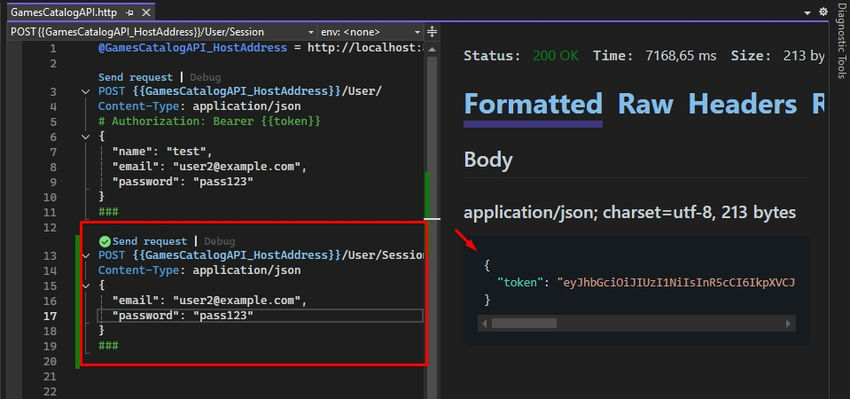Click the editor scrollbar up arrow
Image resolution: width=850 pixels, height=399 pixels.
click(x=432, y=49)
